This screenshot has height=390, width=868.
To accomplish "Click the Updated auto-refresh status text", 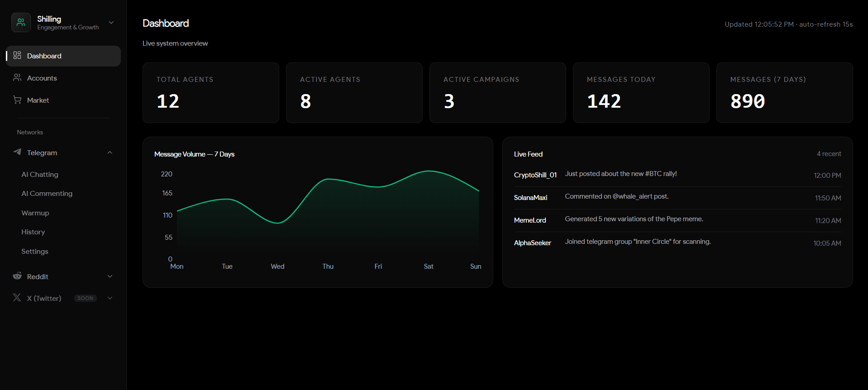I will point(789,24).
